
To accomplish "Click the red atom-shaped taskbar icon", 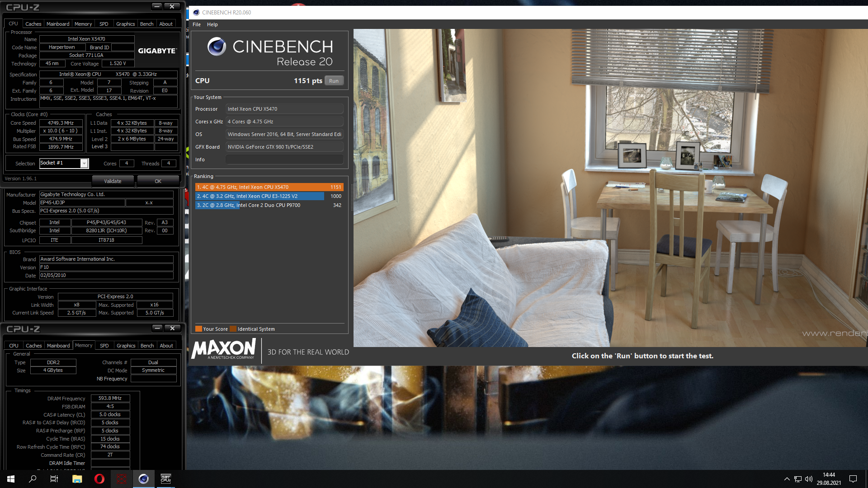I will click(121, 479).
